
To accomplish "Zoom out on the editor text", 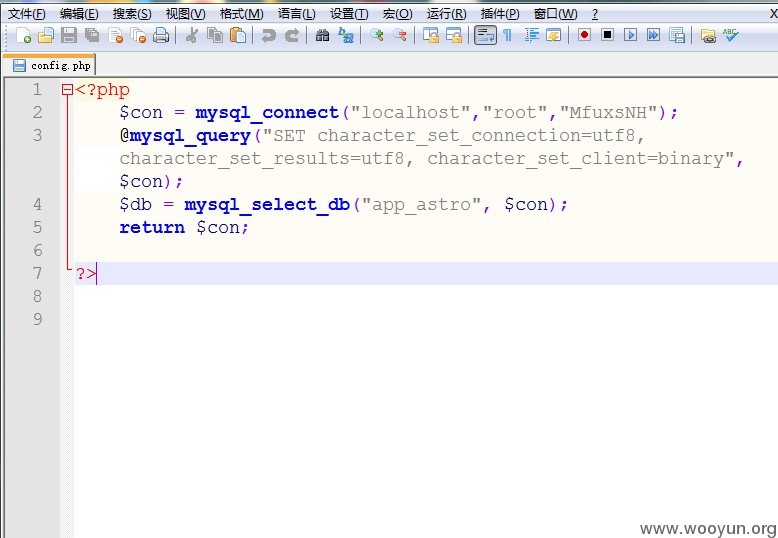I will pos(400,35).
